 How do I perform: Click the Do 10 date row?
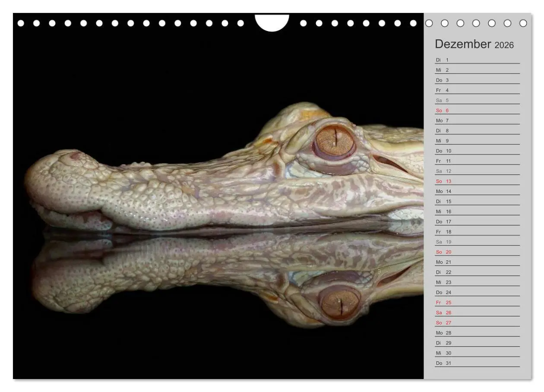[477, 151]
